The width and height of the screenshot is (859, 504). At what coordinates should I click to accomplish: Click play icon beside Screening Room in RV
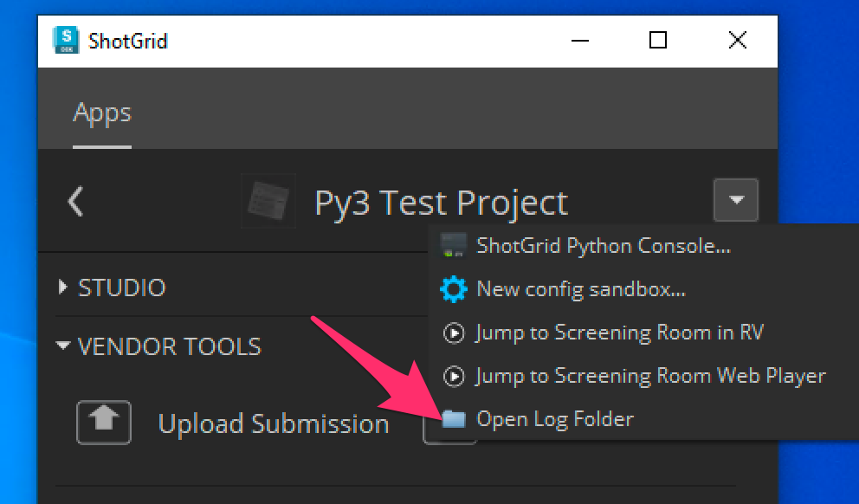pyautogui.click(x=454, y=333)
